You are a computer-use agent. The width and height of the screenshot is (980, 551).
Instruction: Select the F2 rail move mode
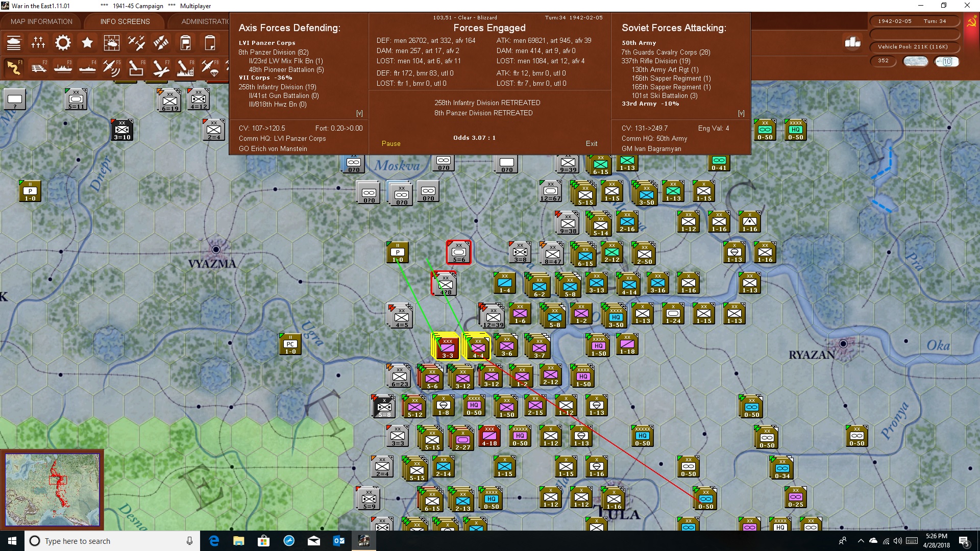click(x=38, y=67)
